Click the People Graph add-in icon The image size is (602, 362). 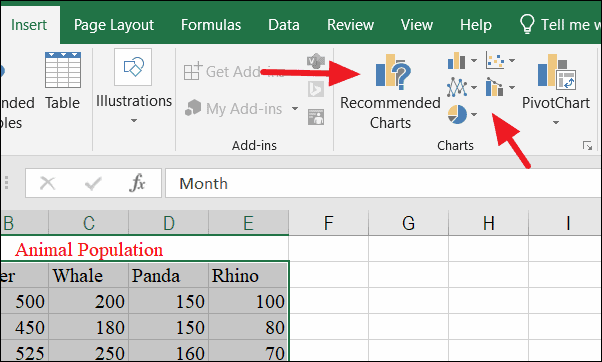point(316,117)
